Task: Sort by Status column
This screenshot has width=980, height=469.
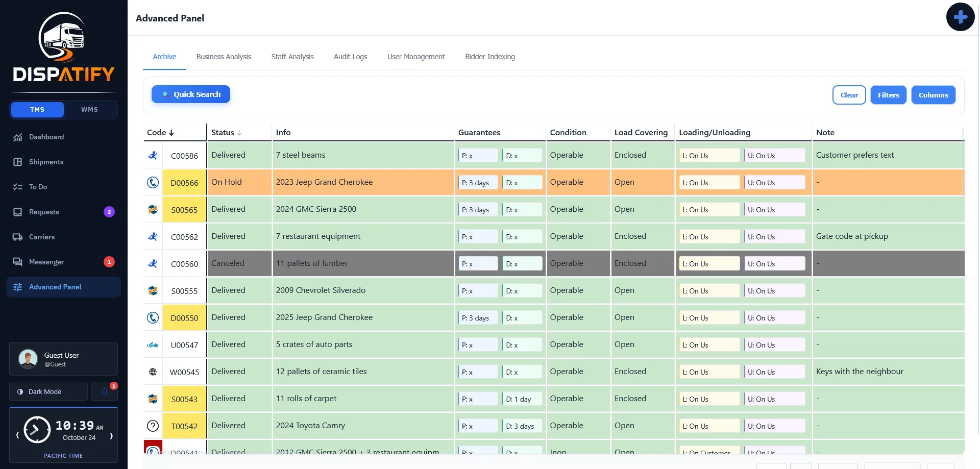Action: point(227,132)
